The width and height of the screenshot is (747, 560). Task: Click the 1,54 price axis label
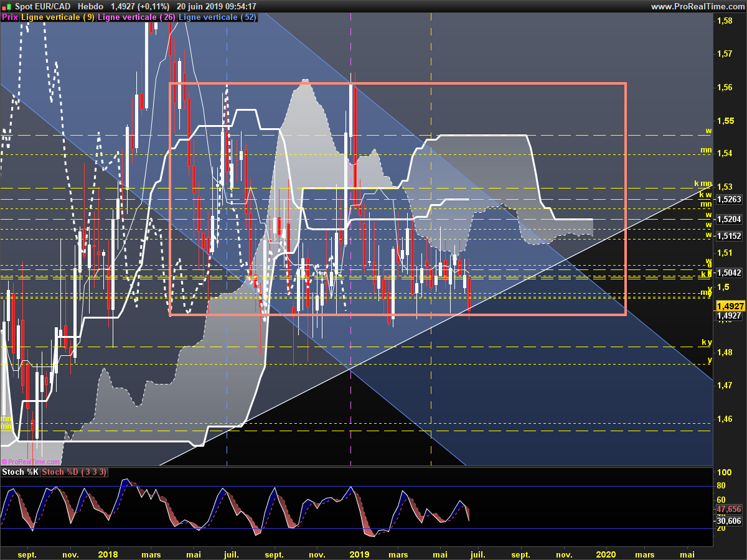[724, 154]
